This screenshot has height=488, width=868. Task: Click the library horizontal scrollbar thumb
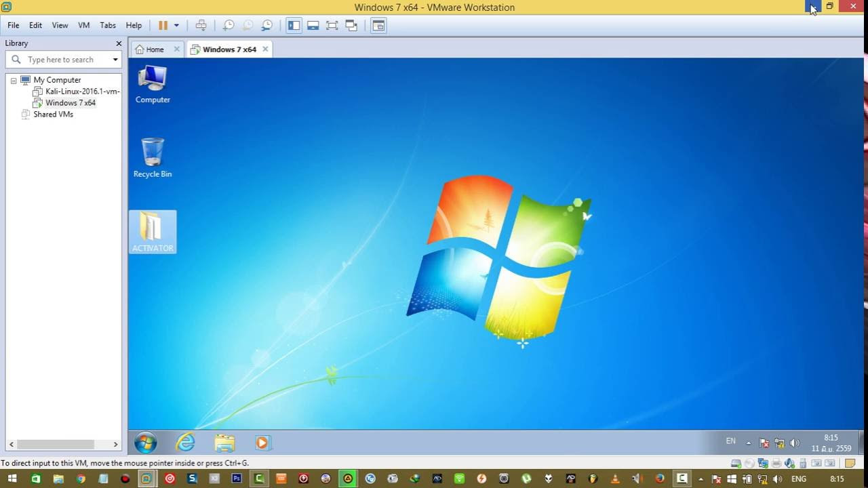(x=56, y=445)
